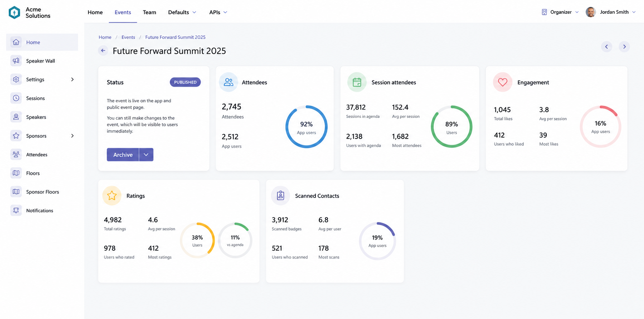Click the Notifications bell icon
This screenshot has height=319, width=644.
click(16, 210)
